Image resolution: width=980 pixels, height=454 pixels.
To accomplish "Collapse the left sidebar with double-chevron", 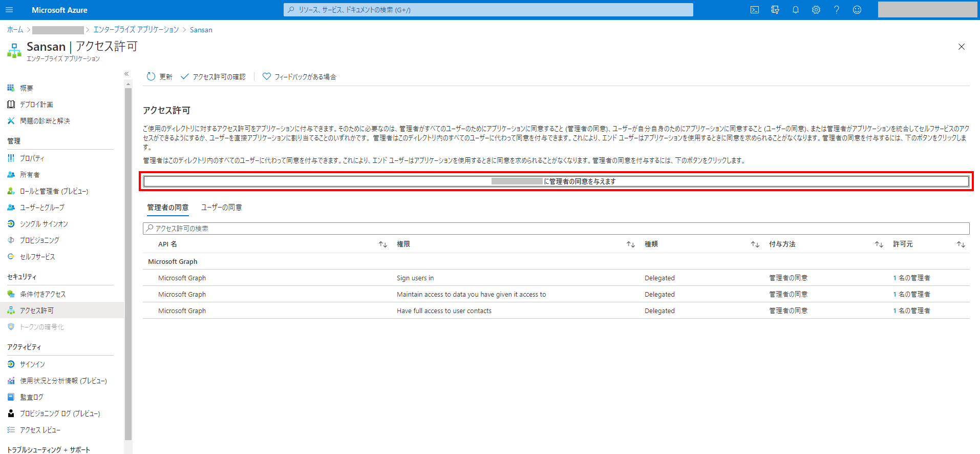I will coord(126,74).
